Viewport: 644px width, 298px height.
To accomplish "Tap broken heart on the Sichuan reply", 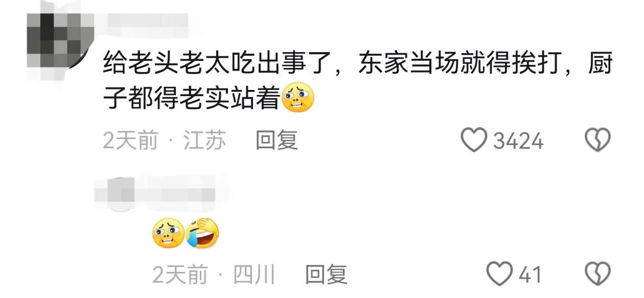I will pyautogui.click(x=597, y=273).
